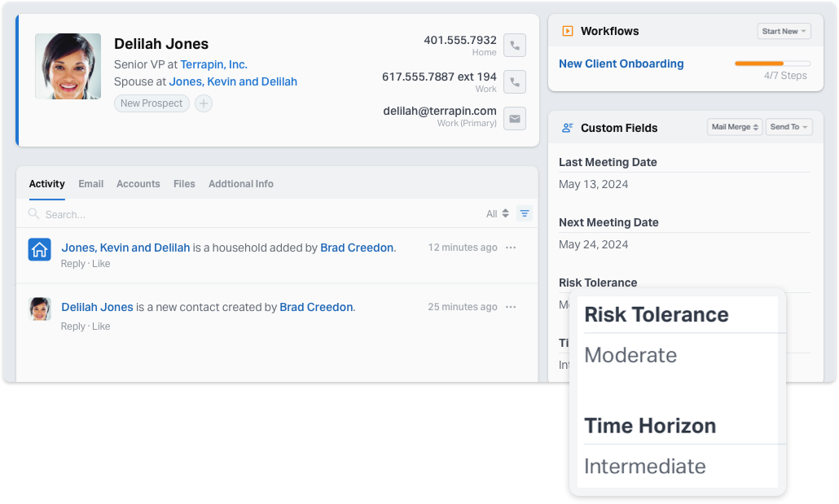The width and height of the screenshot is (839, 504).
Task: Open the All activity type selector
Action: [498, 213]
